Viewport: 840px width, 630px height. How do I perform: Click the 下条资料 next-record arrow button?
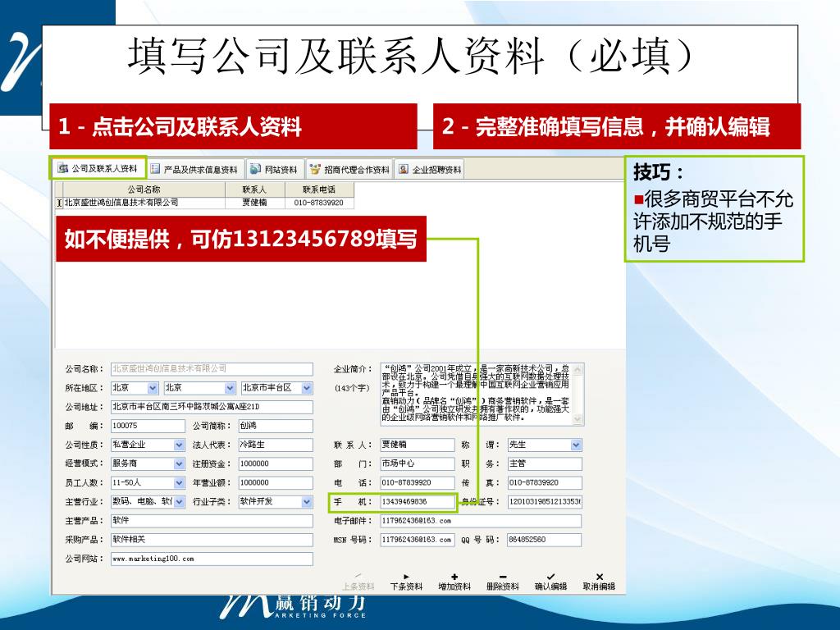tap(406, 582)
